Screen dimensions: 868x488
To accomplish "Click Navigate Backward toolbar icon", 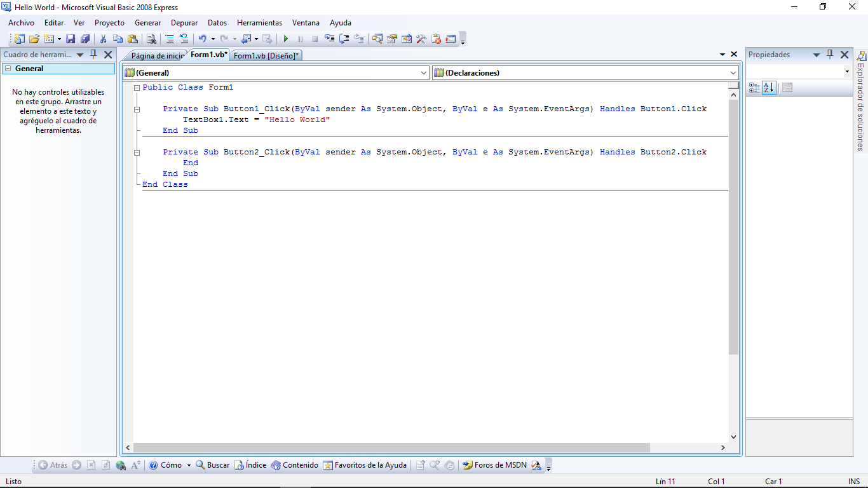I will pos(246,39).
